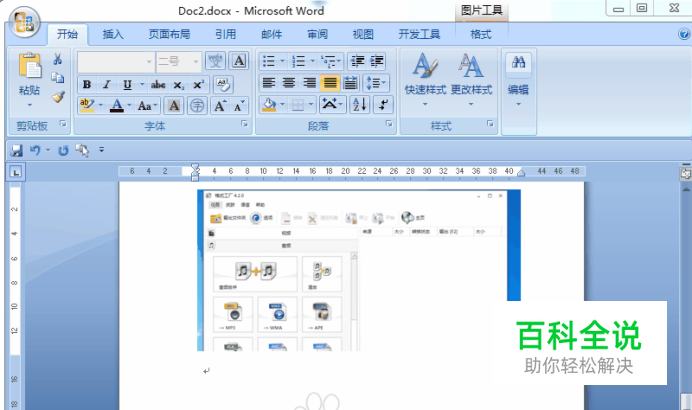The image size is (692, 410).
Task: Activate the Format Painter brush
Action: coord(58,97)
